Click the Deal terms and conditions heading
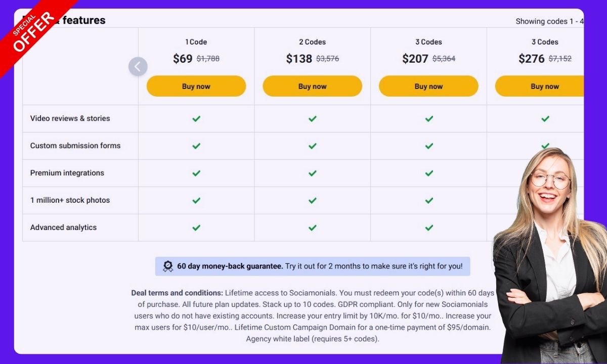This screenshot has height=364, width=607. (177, 293)
